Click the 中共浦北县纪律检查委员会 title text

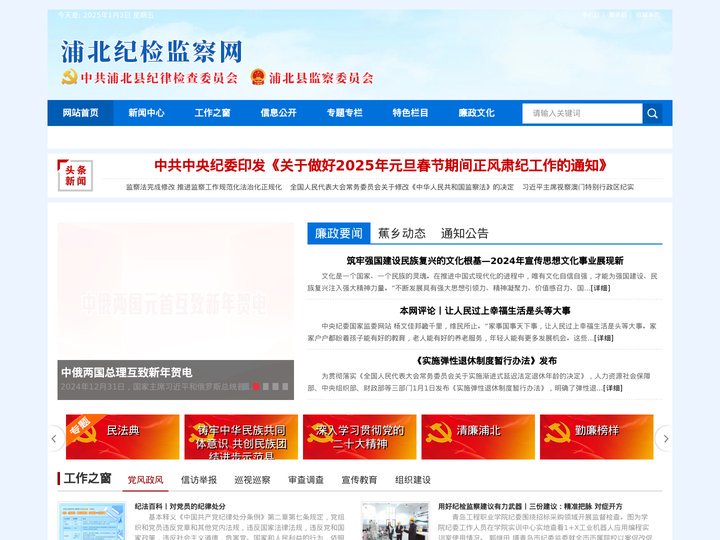(159, 78)
